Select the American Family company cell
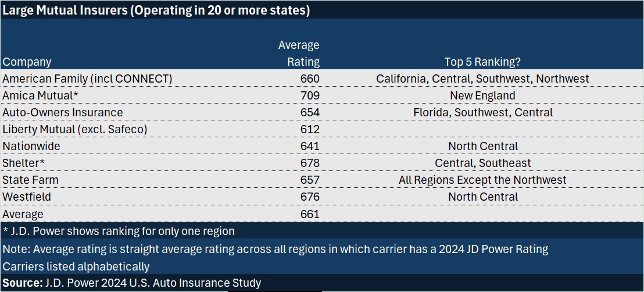Image resolution: width=644 pixels, height=292 pixels. (87, 79)
